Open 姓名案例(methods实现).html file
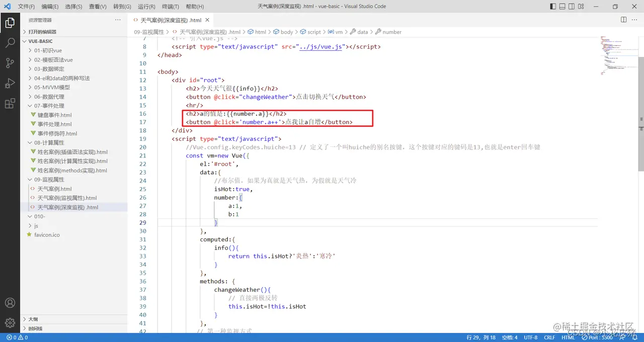Viewport: 644px width, 342px height. [x=74, y=170]
